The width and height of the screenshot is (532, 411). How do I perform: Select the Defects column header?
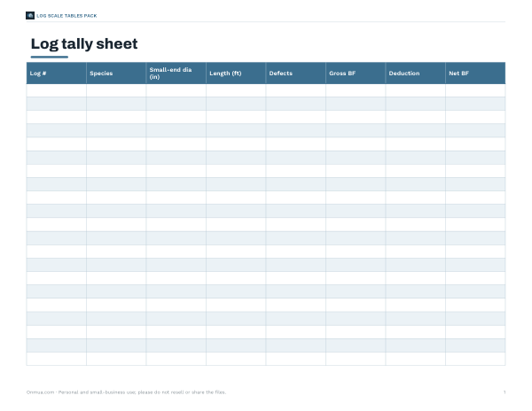click(296, 74)
